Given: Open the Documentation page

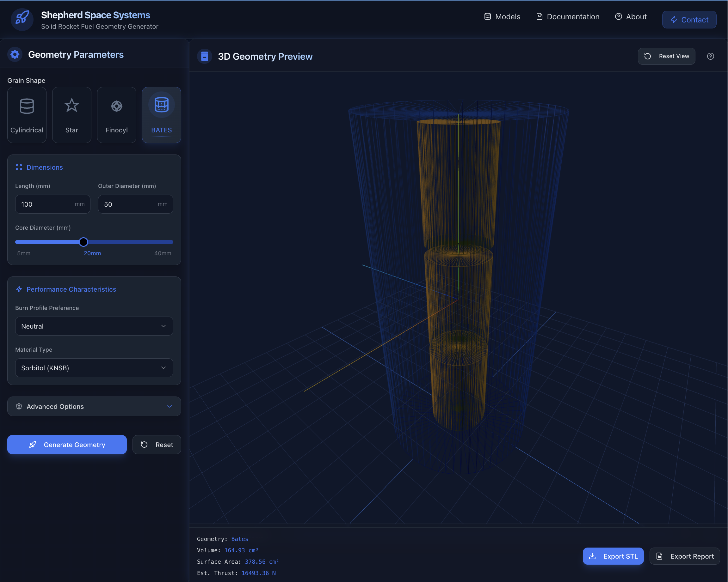Looking at the screenshot, I should (567, 16).
